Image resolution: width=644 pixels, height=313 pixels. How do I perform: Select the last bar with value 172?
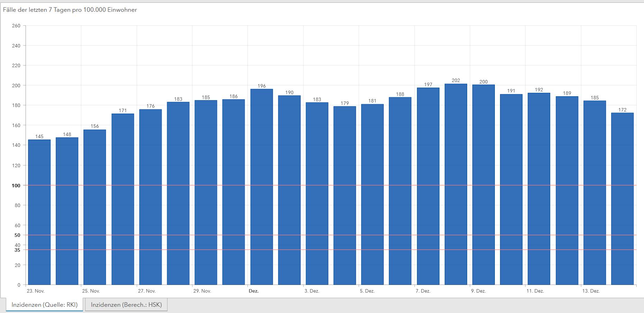click(x=622, y=199)
